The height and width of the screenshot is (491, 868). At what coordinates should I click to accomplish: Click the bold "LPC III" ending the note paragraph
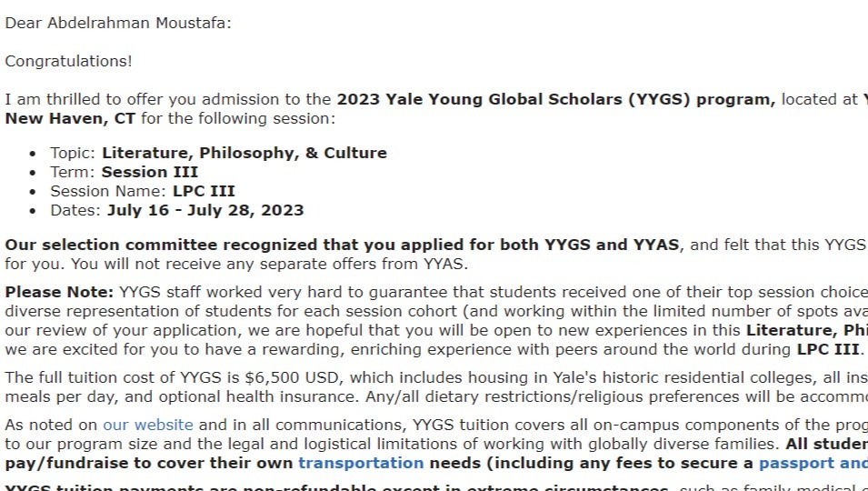tap(828, 350)
